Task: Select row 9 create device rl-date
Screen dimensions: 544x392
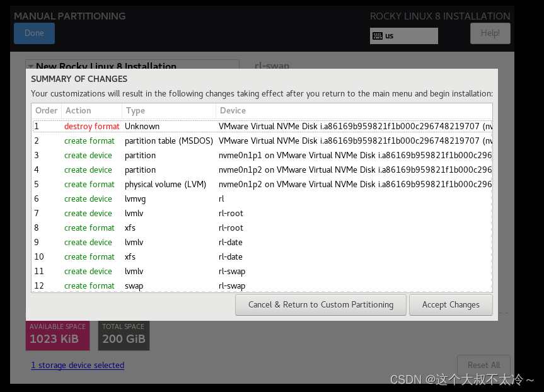Action: point(262,243)
